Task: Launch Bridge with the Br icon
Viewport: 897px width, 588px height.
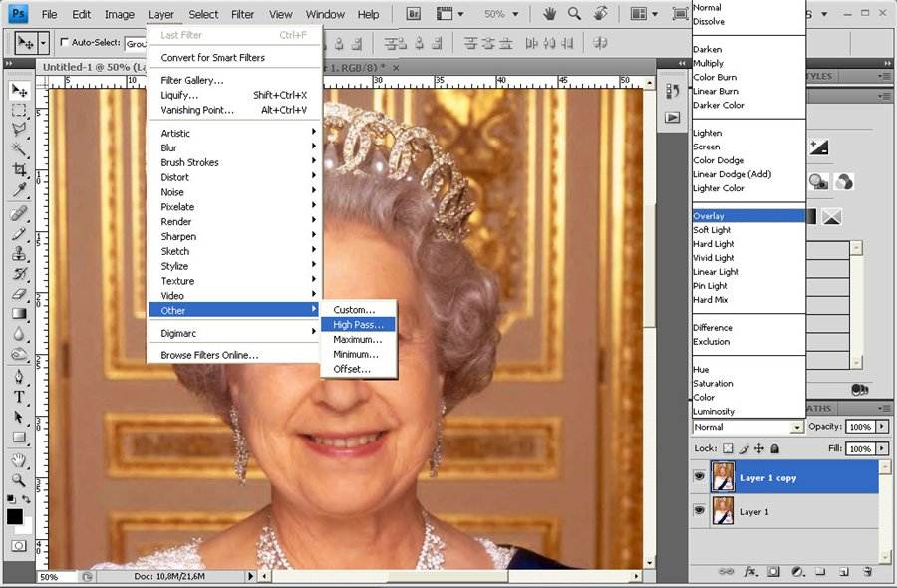Action: (413, 14)
